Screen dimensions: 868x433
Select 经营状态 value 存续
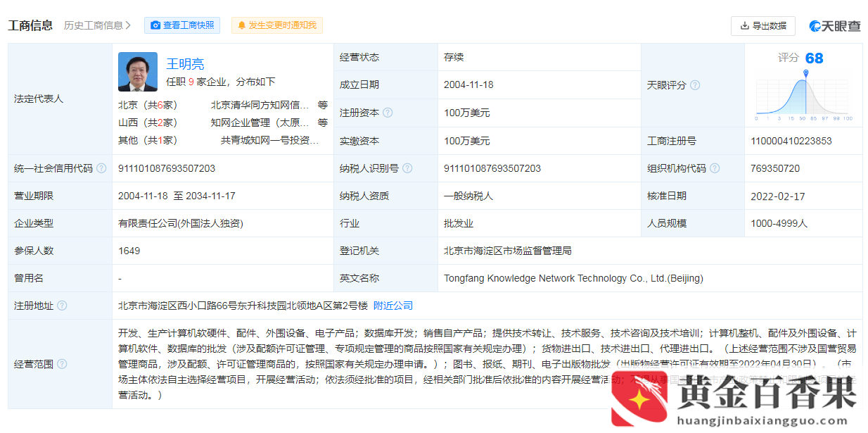tap(454, 57)
